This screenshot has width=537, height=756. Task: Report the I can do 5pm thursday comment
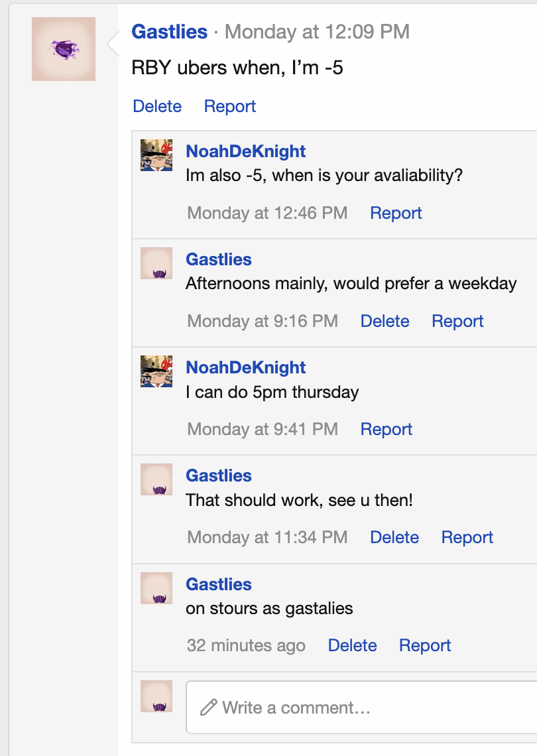[x=386, y=428]
